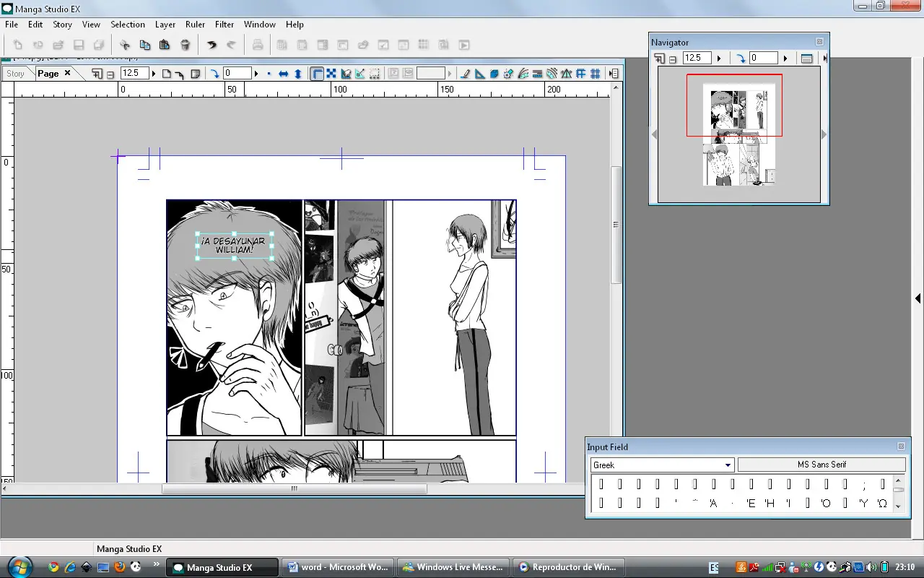Open Navigator rotation presets arrow
The height and width of the screenshot is (578, 924).
(785, 59)
